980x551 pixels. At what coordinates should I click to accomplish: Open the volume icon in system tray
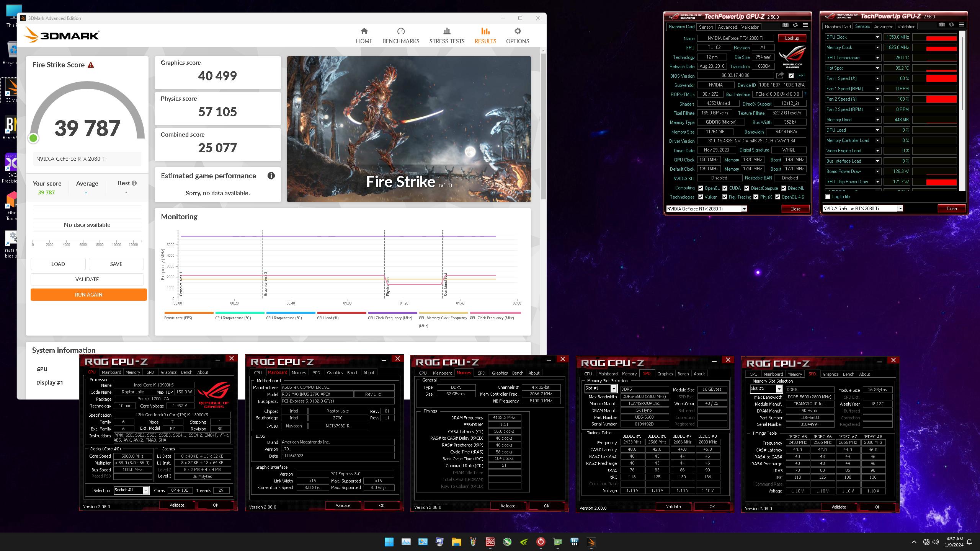point(936,542)
